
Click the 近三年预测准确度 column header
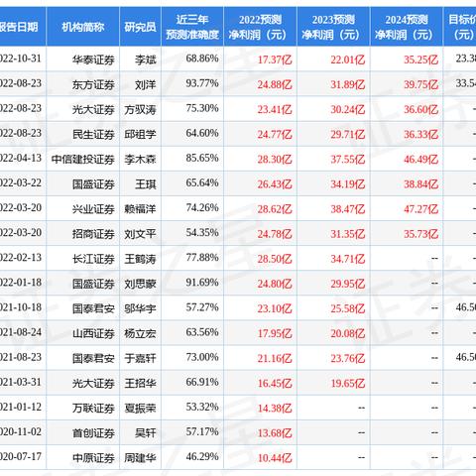(192, 27)
